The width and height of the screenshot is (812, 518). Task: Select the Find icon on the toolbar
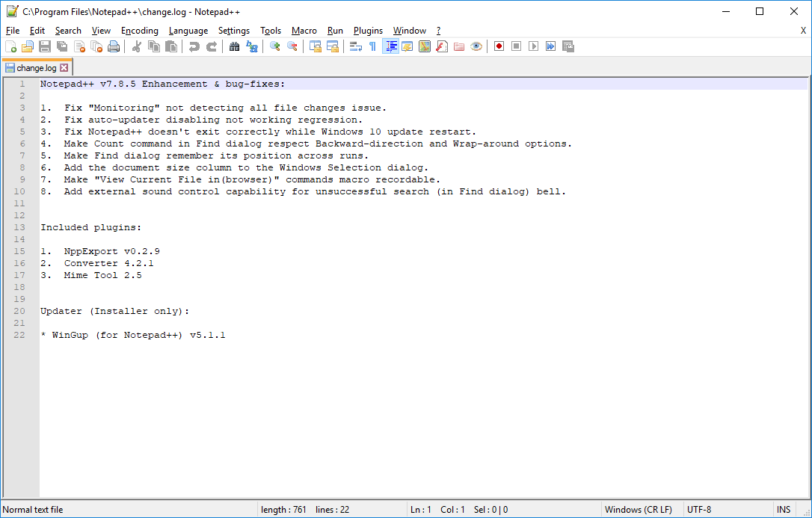tap(233, 46)
